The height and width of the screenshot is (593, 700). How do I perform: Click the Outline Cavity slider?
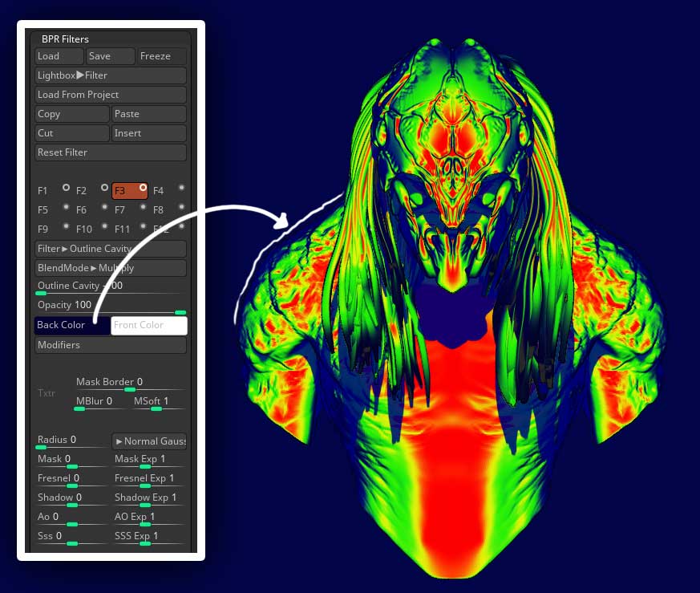pyautogui.click(x=111, y=287)
